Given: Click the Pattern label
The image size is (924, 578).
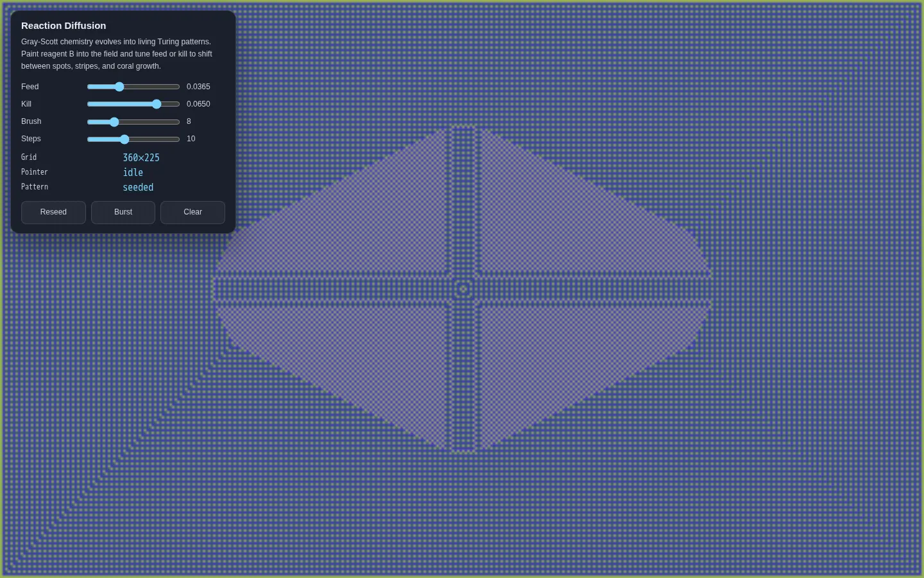Looking at the screenshot, I should coord(35,187).
